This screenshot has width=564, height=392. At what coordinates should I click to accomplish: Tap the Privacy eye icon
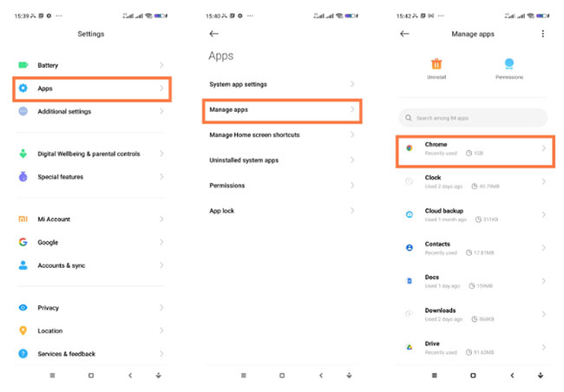[23, 308]
